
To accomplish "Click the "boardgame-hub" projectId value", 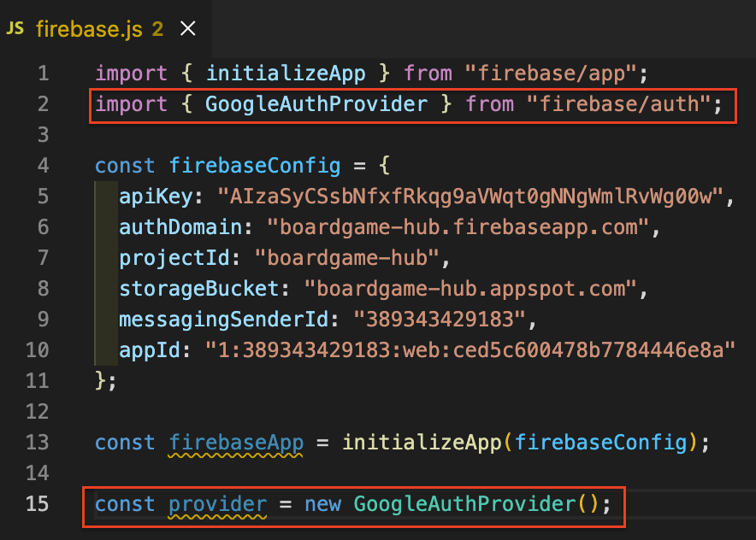I will pyautogui.click(x=347, y=258).
